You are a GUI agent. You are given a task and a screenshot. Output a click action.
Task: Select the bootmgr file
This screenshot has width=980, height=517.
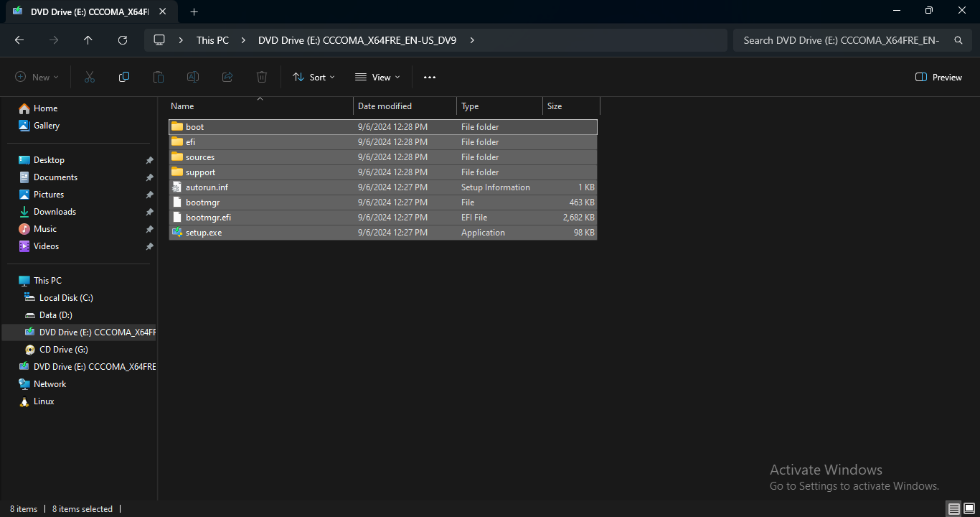[x=383, y=202]
